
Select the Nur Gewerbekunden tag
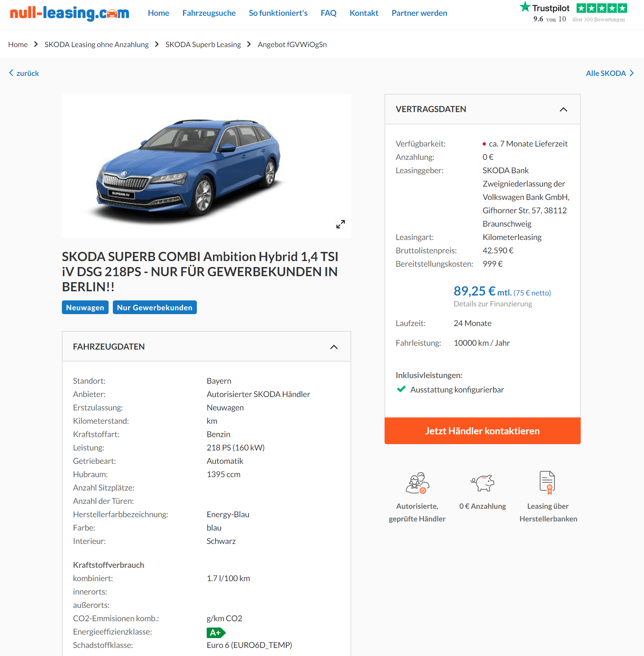[x=155, y=307]
